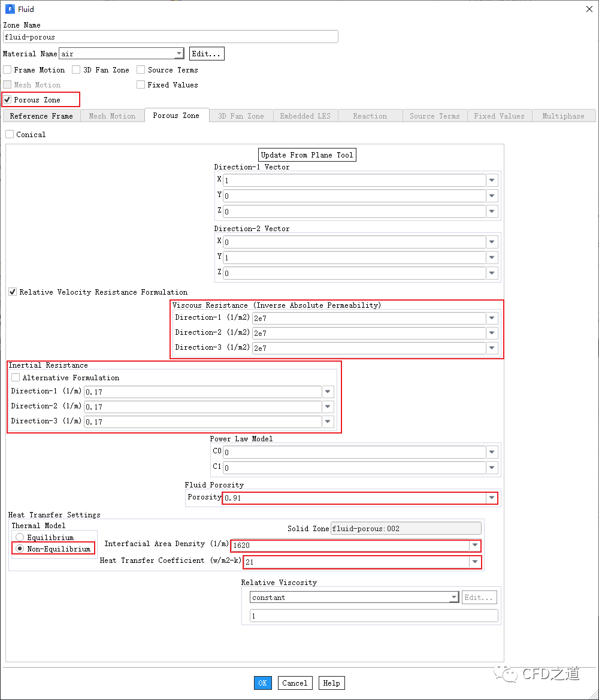
Task: Open Interfacial Area Density dropdown arrow
Action: coord(475,545)
